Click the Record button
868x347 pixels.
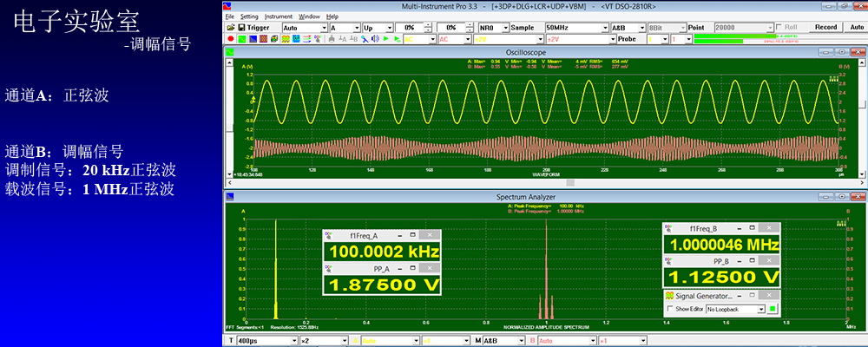pos(825,27)
